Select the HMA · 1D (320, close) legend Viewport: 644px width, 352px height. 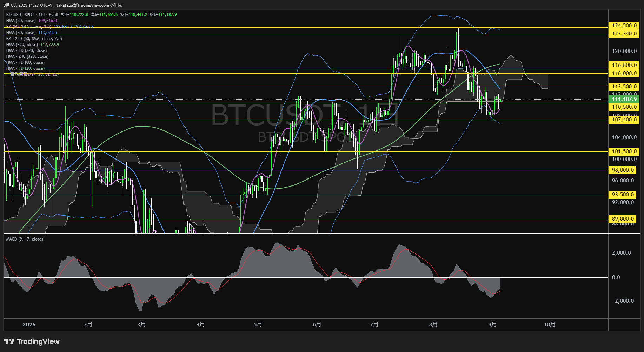pos(26,50)
